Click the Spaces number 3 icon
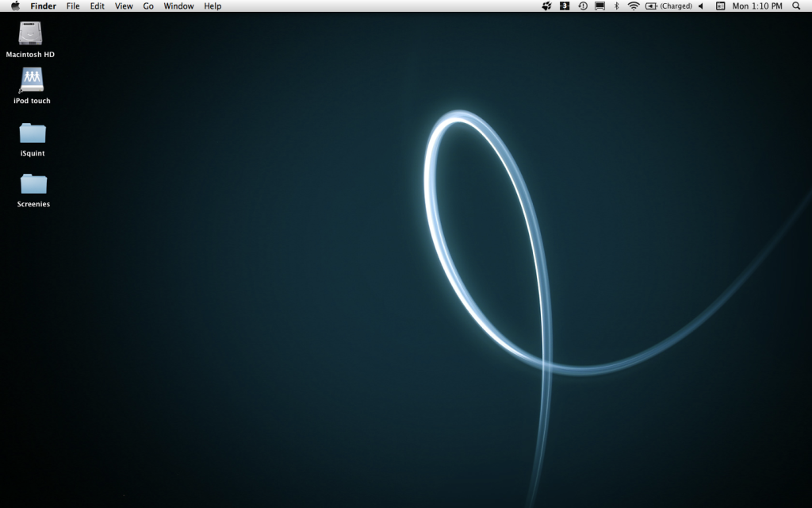Viewport: 812px width, 508px height. coord(565,6)
